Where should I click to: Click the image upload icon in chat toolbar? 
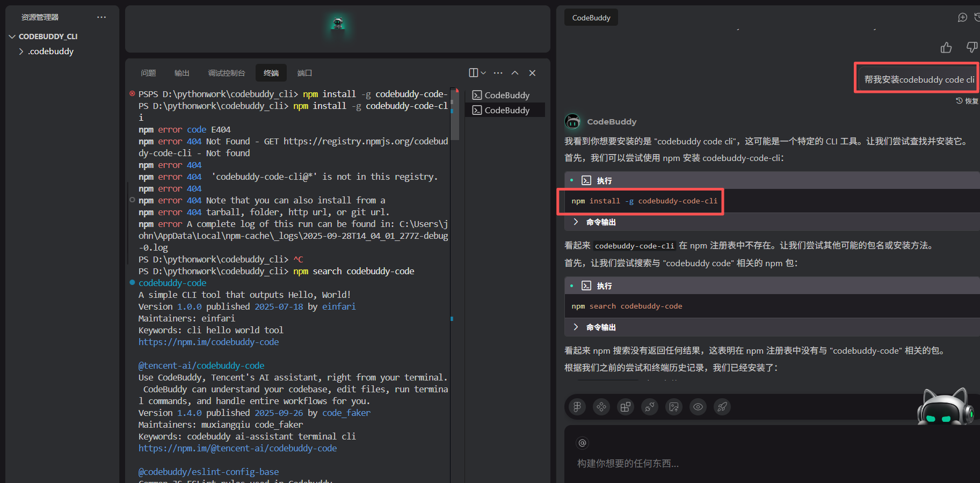(x=674, y=407)
